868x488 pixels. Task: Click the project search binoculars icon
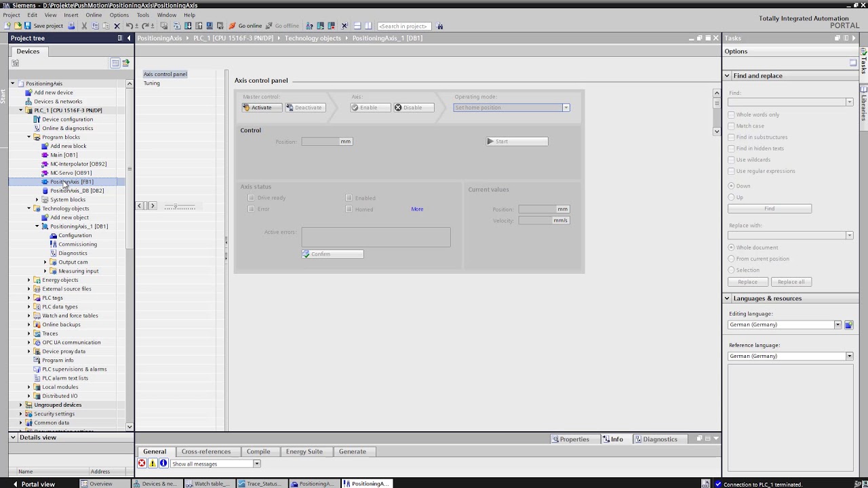[x=439, y=26]
